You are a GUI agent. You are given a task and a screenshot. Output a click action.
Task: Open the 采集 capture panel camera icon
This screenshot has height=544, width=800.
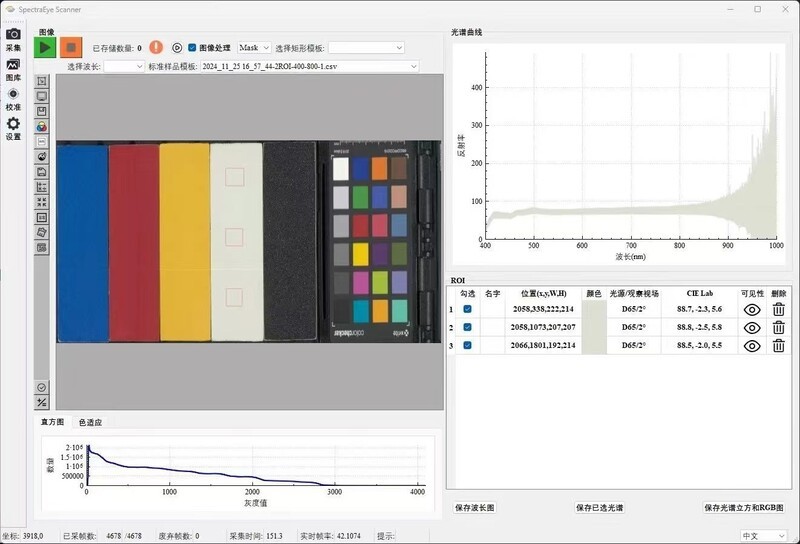pyautogui.click(x=13, y=34)
